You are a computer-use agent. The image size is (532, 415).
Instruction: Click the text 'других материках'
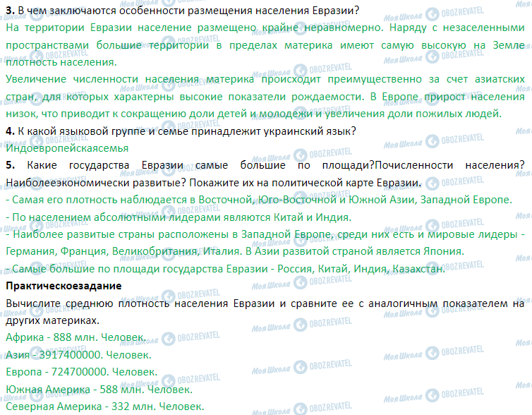(x=51, y=320)
